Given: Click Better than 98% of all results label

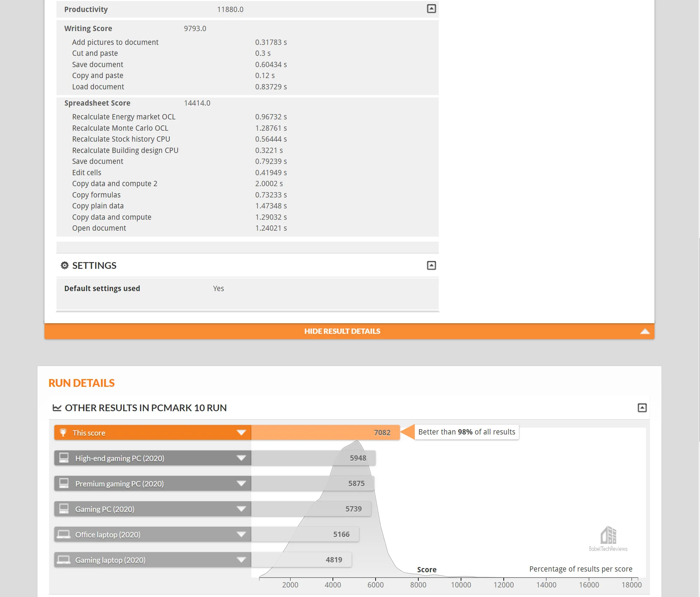Looking at the screenshot, I should point(467,432).
